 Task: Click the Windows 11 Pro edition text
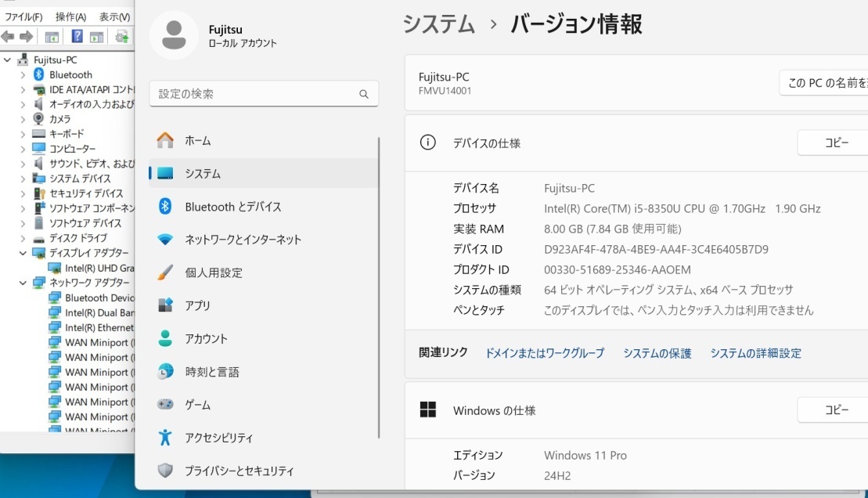tap(585, 456)
